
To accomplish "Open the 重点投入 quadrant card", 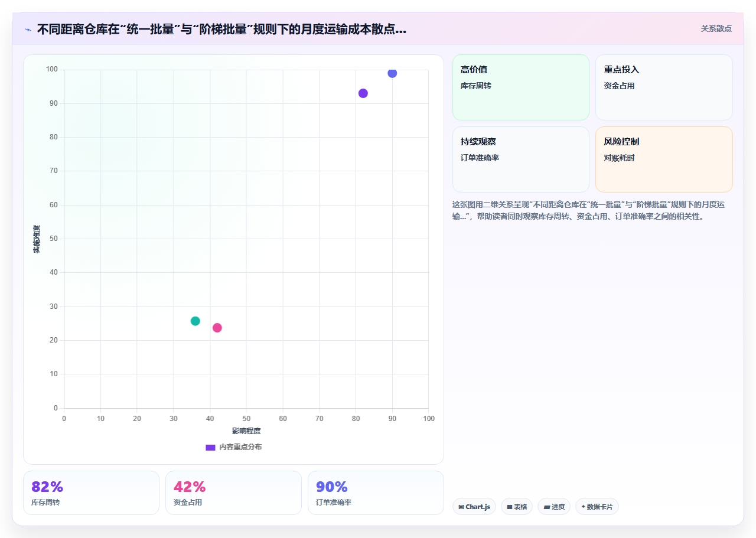I will click(664, 87).
